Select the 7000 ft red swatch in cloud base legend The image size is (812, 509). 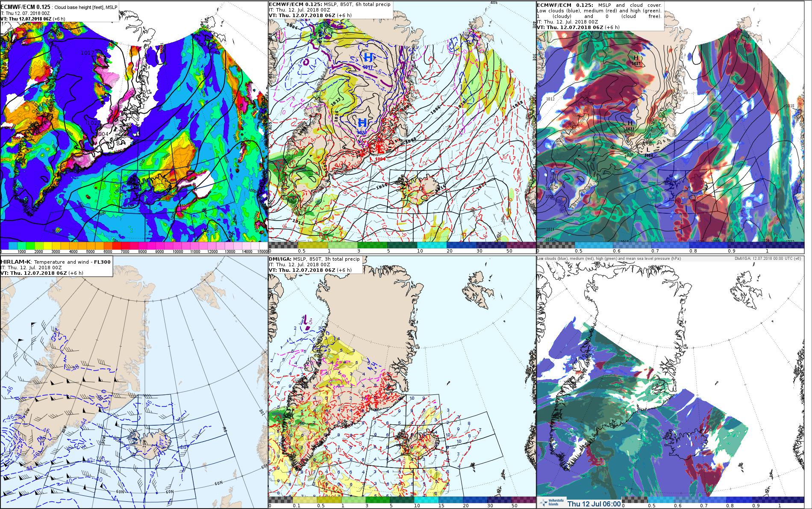click(127, 245)
